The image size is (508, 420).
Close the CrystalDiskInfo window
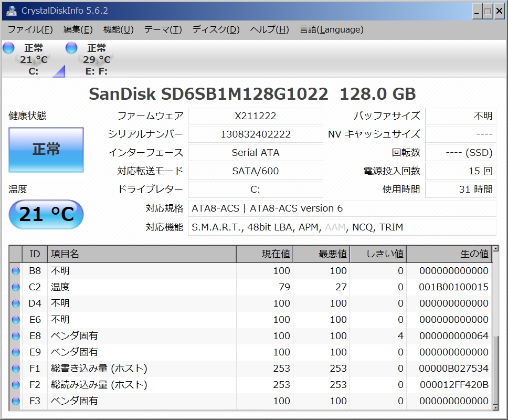pos(499,12)
